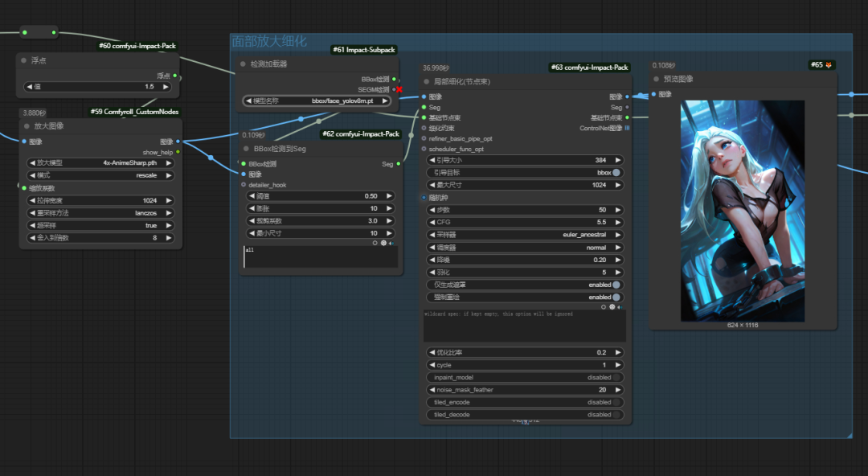Toggle the 强制重绘 enabled switch
Image resolution: width=868 pixels, height=476 pixels.
[616, 297]
